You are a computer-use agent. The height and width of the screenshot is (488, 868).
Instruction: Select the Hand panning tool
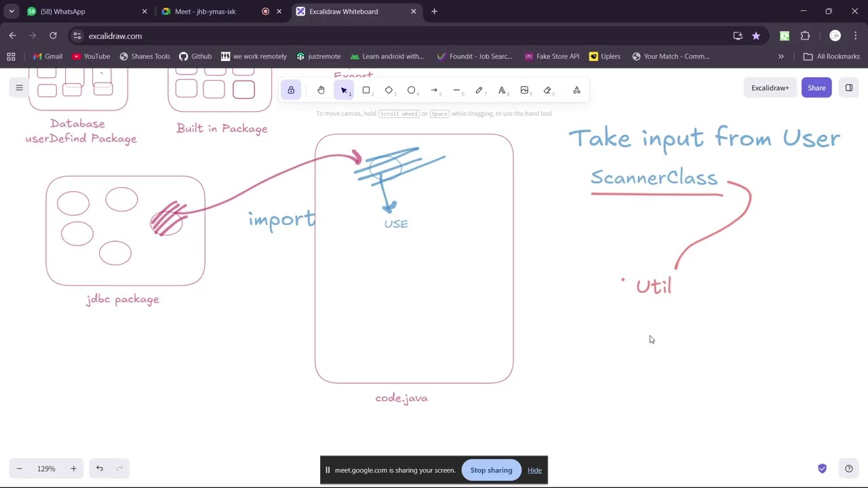point(321,90)
